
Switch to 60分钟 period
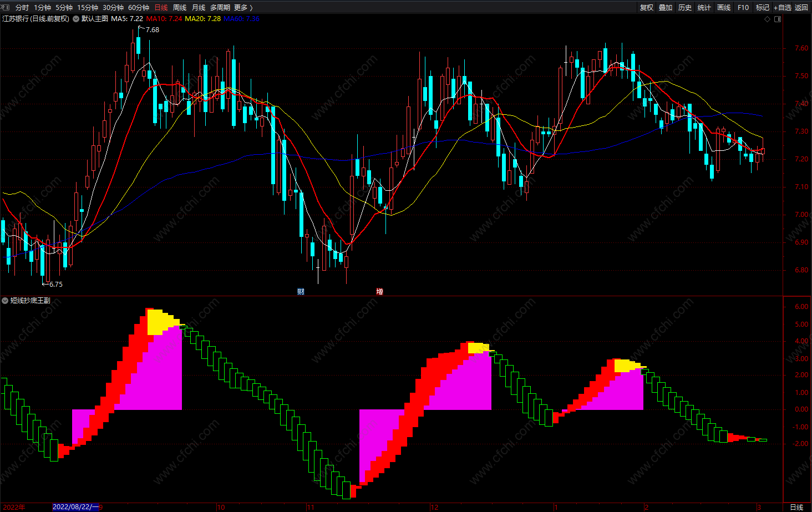point(139,7)
